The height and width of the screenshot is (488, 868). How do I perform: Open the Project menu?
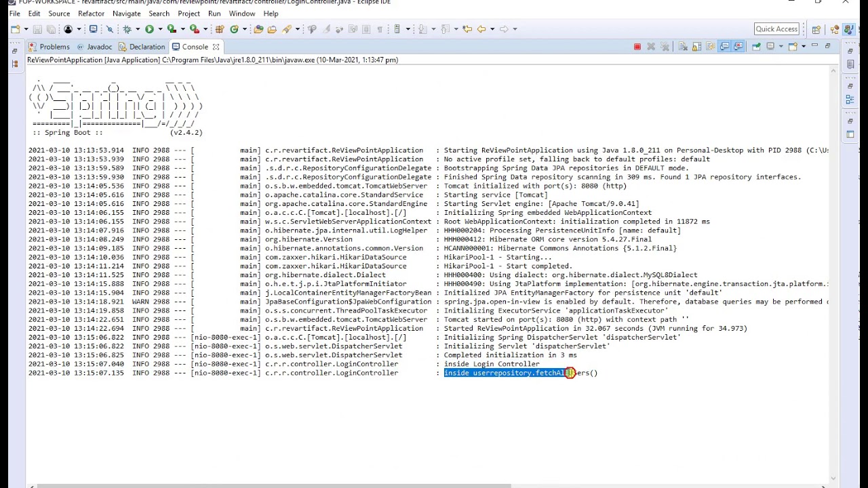click(189, 14)
